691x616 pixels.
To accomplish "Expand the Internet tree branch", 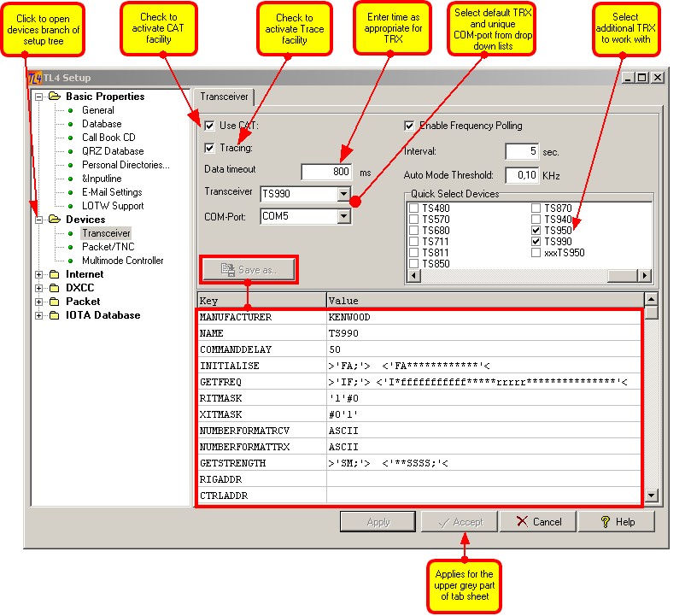I will [x=38, y=274].
